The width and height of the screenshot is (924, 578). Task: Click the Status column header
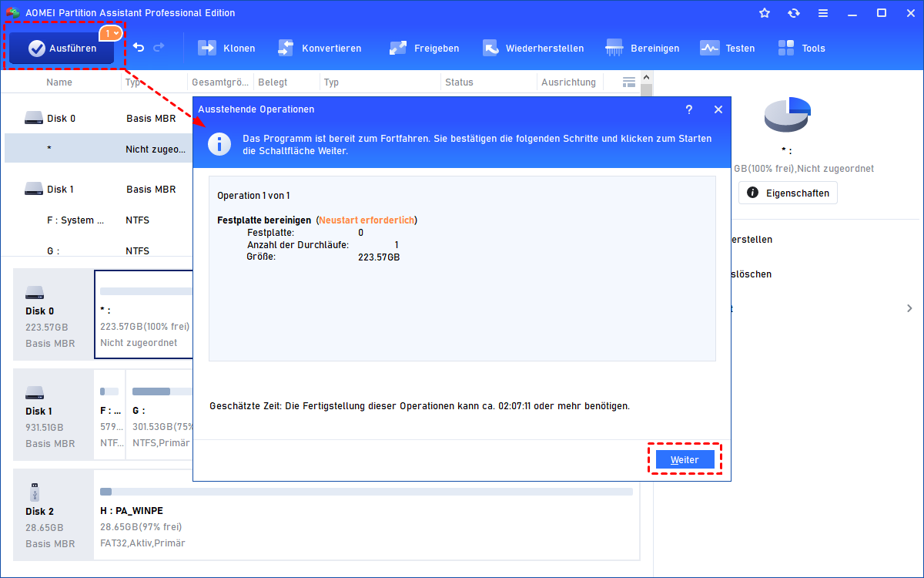click(459, 82)
